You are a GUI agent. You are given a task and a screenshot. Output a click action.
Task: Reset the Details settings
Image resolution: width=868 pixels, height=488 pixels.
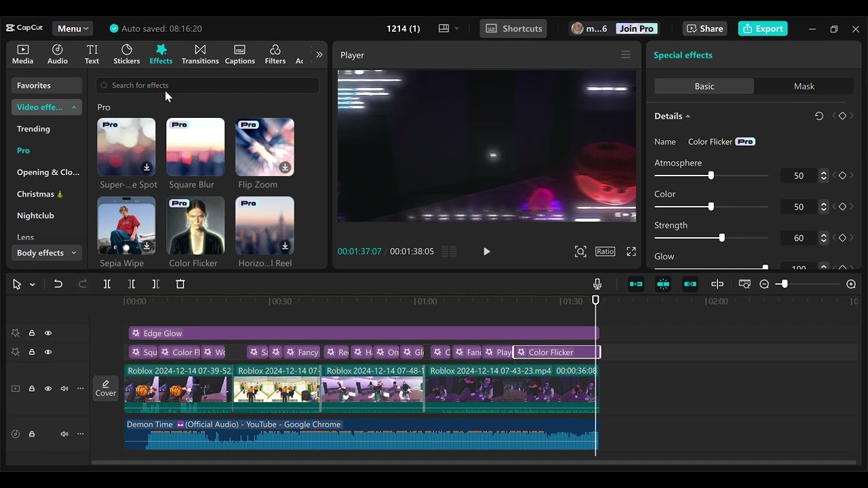pos(819,116)
